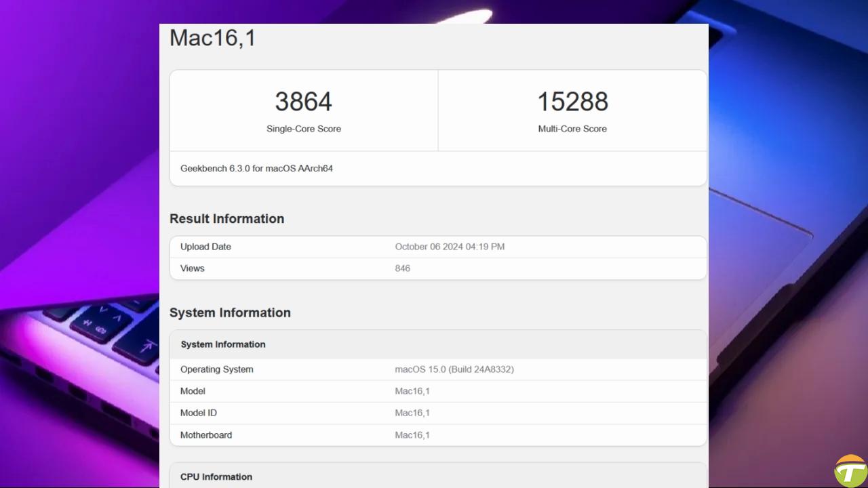The height and width of the screenshot is (488, 868).
Task: Select the October 06 2024 04:19 PM value
Action: click(x=450, y=247)
